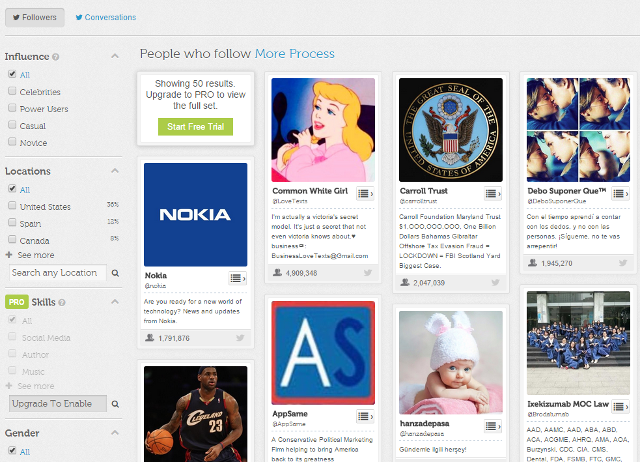This screenshot has height=462, width=640.
Task: Click the help icon beside Influence
Action: 55,57
